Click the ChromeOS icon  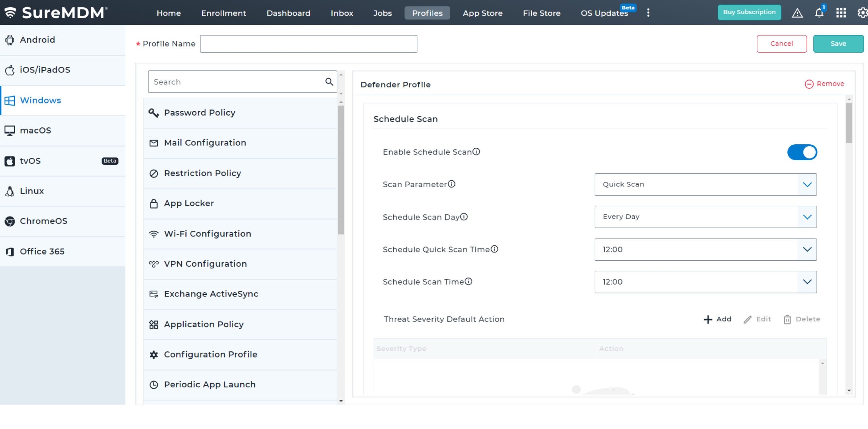[10, 221]
